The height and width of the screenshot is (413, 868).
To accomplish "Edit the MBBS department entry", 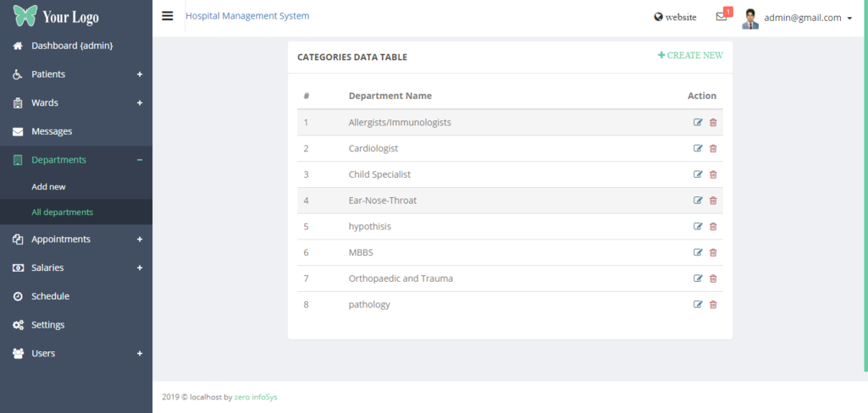I will pyautogui.click(x=698, y=252).
